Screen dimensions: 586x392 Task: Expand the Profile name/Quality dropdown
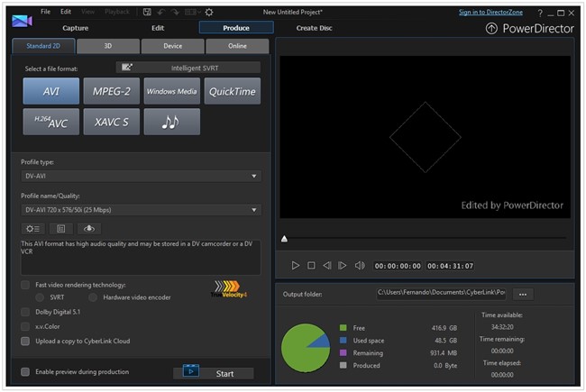point(142,210)
